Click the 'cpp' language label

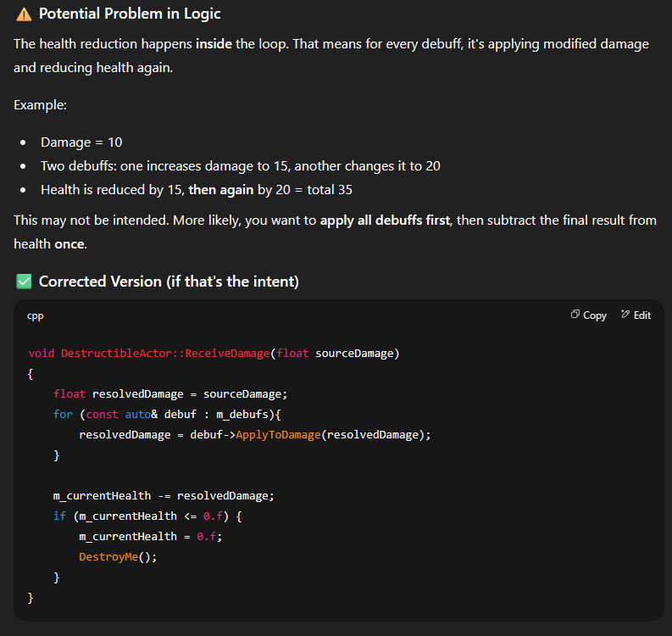[x=35, y=315]
